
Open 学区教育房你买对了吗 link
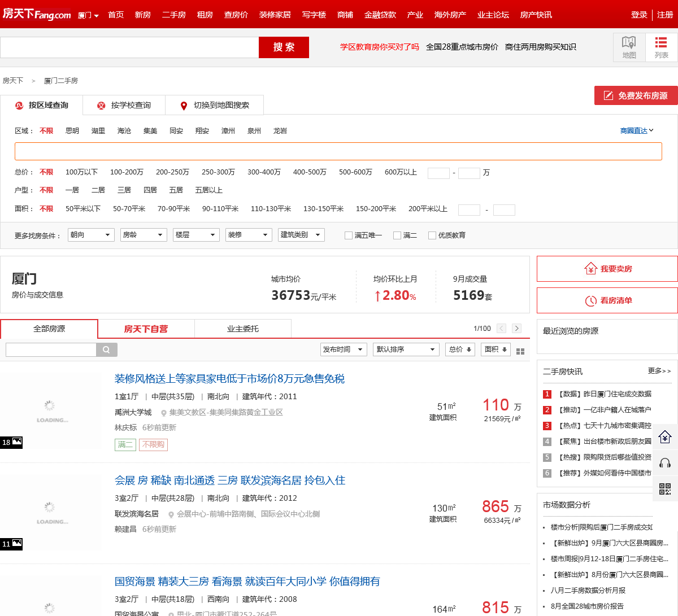coord(380,47)
